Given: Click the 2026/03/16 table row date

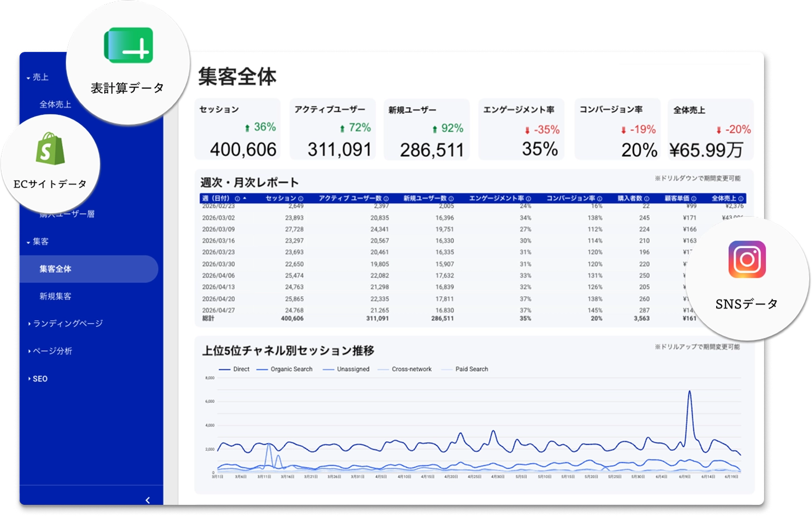Looking at the screenshot, I should click(x=218, y=241).
